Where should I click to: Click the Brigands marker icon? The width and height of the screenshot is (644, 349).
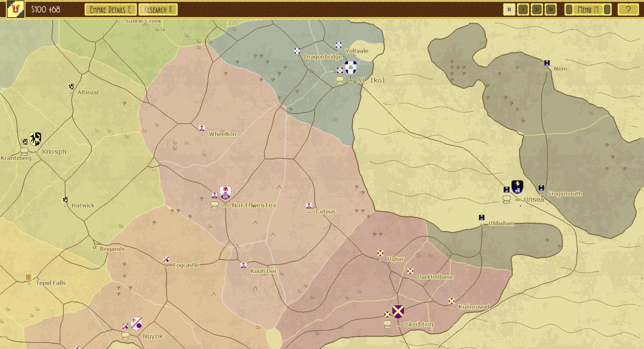pyautogui.click(x=95, y=247)
